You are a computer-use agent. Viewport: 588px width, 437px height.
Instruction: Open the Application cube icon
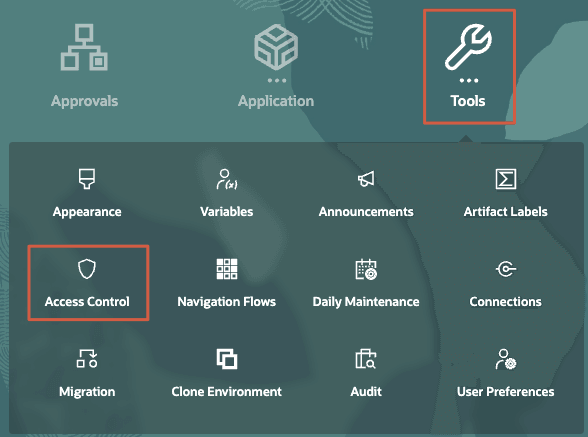pos(276,47)
